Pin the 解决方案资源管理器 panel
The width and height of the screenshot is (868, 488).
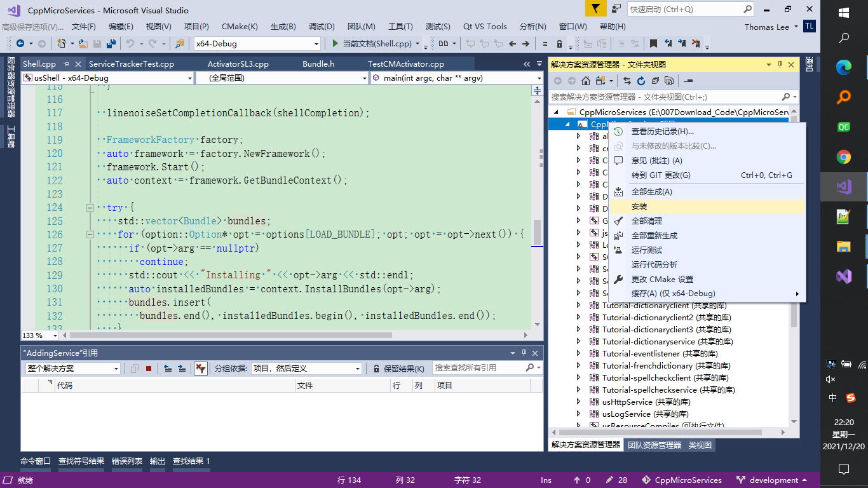tap(780, 64)
